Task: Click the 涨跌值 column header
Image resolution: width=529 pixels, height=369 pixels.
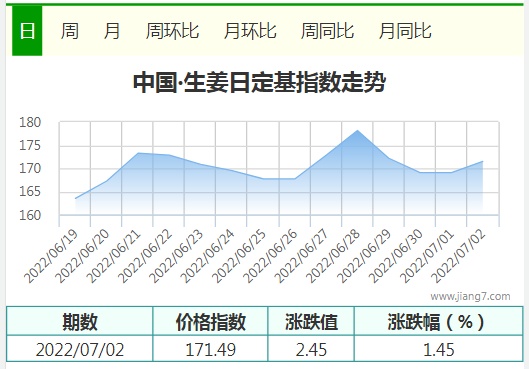Action: [x=311, y=321]
